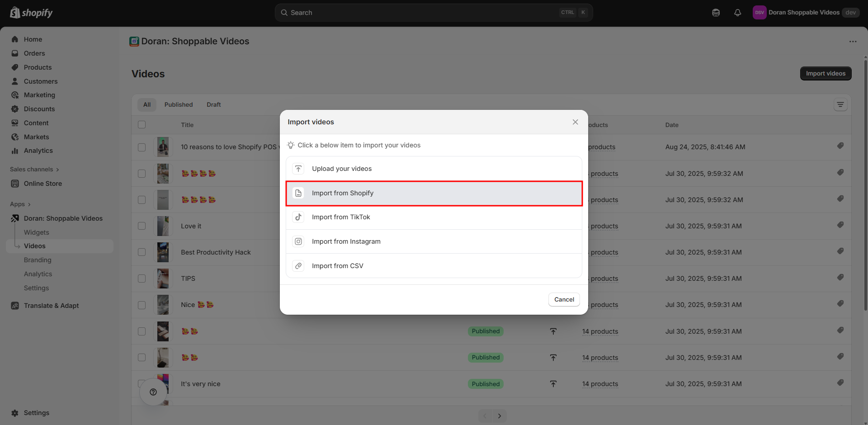The height and width of the screenshot is (425, 868).
Task: Choose Upload your videos option
Action: tap(434, 169)
